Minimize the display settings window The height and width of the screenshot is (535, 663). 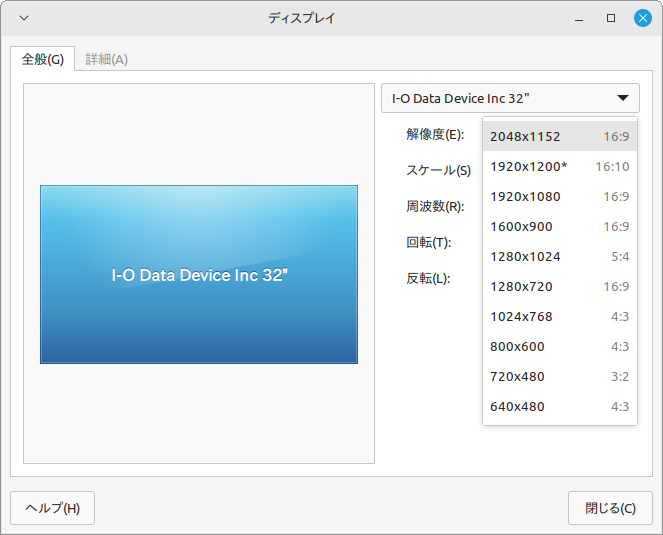[x=579, y=18]
